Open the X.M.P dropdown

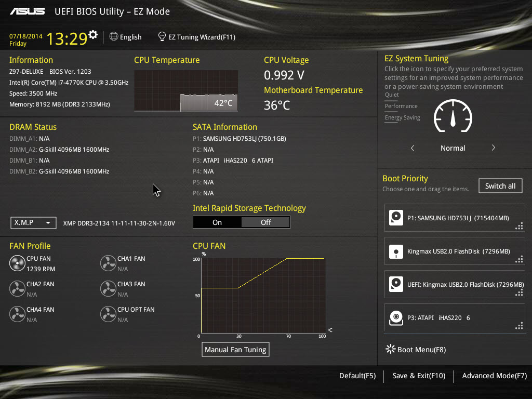point(33,223)
